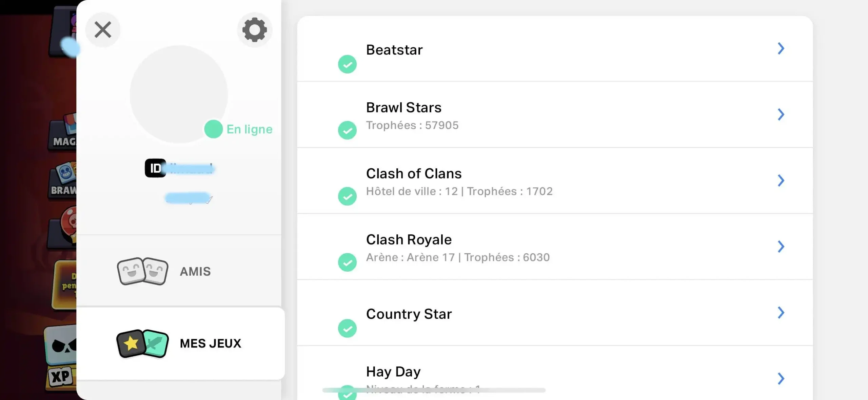Toggle the Brawl Stars green checkmark
Screen dimensions: 868x400
pos(347,130)
